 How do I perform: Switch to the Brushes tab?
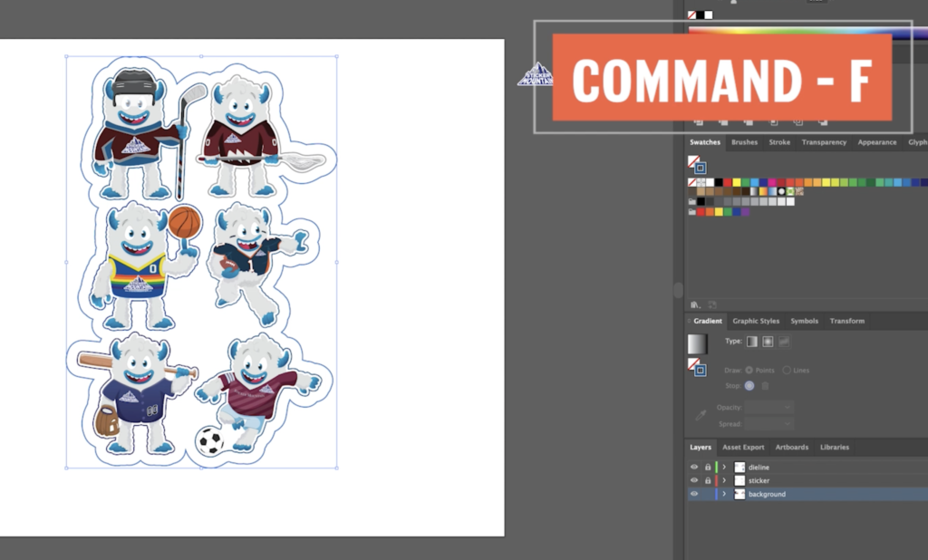point(745,142)
